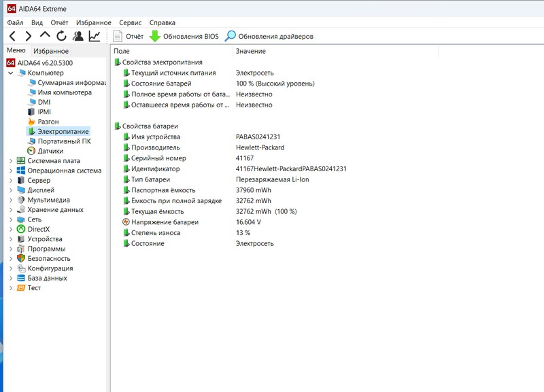Open the Справка menu
The image size is (544, 392).
click(x=162, y=22)
